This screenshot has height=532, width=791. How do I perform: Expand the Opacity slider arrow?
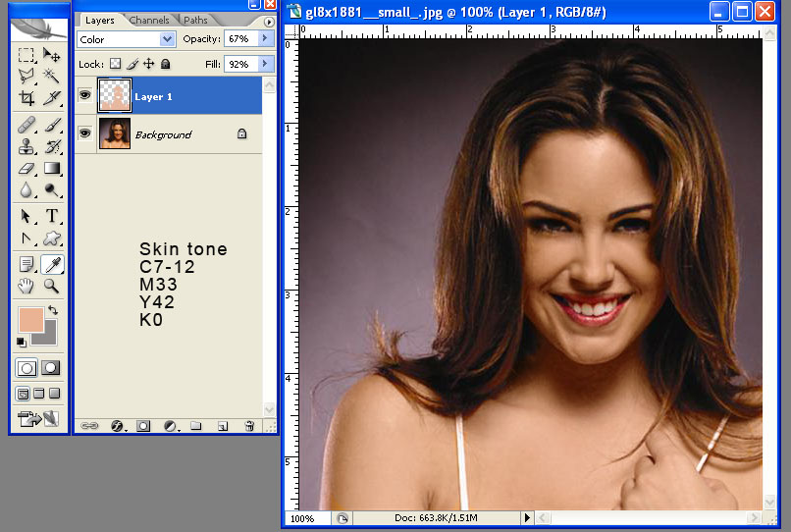(x=264, y=39)
